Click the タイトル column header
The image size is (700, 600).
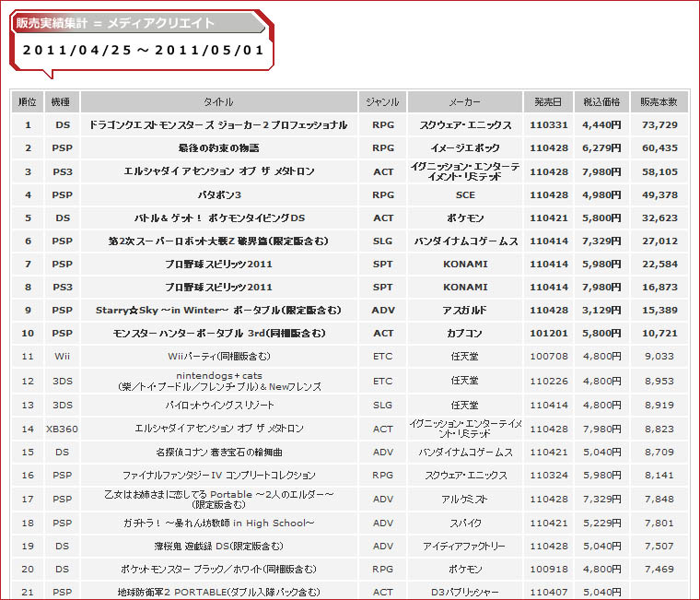click(x=219, y=102)
